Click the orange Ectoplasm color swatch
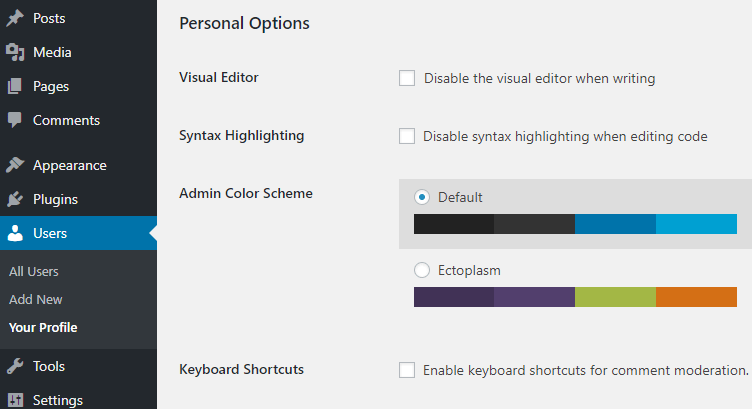752x409 pixels. click(x=696, y=297)
